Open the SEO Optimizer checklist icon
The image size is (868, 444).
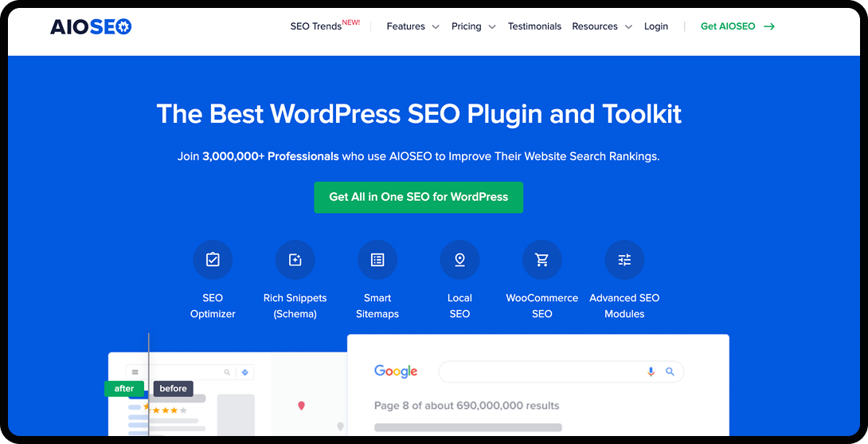[x=213, y=259]
